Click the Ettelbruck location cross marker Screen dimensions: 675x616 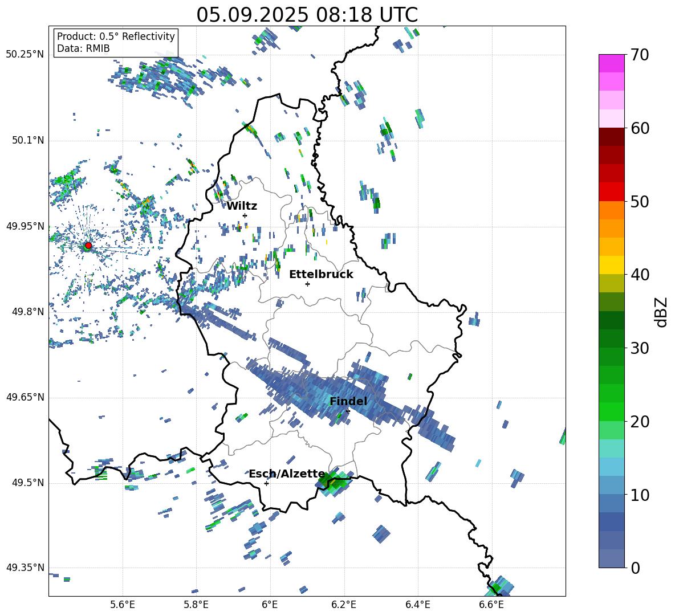coord(307,284)
